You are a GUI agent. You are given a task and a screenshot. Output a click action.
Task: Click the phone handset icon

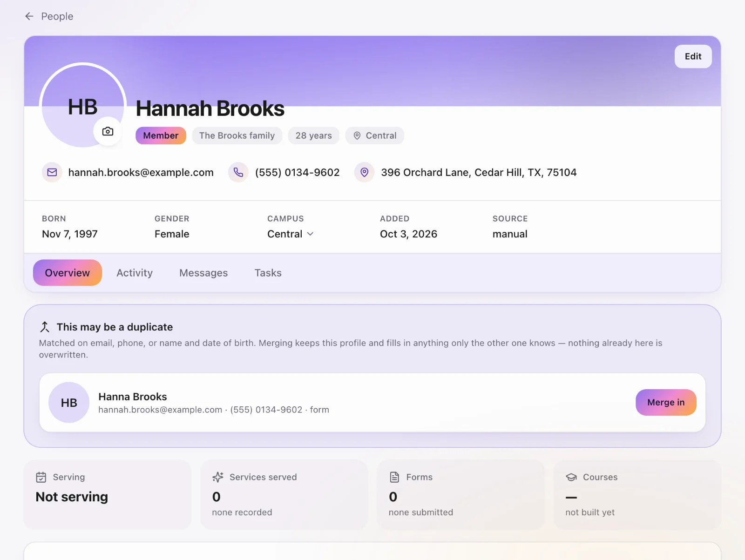pos(238,172)
